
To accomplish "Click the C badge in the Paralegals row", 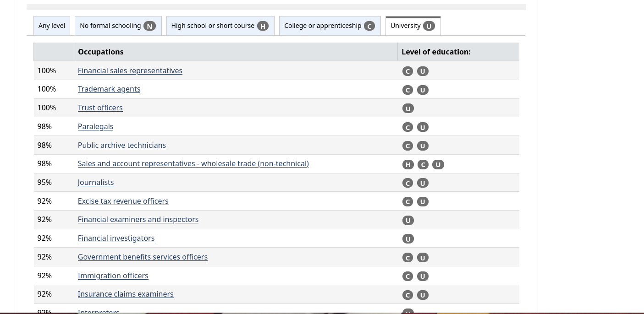I will point(407,127).
